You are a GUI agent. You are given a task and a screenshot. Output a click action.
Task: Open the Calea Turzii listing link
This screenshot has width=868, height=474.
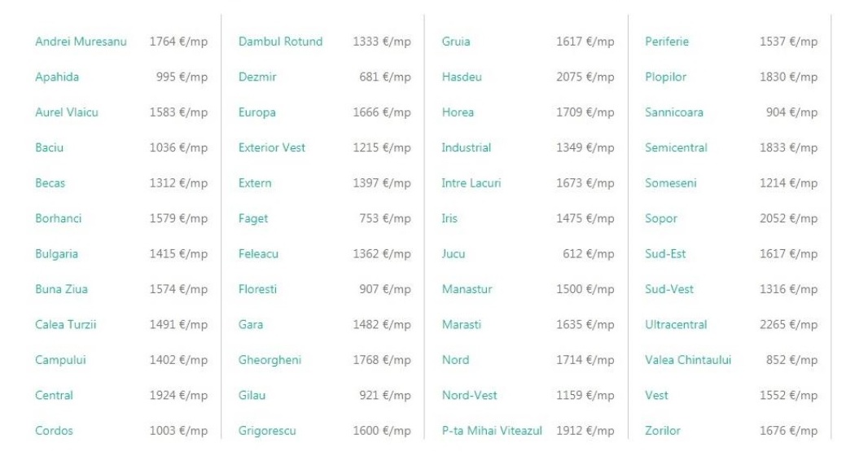pyautogui.click(x=66, y=324)
